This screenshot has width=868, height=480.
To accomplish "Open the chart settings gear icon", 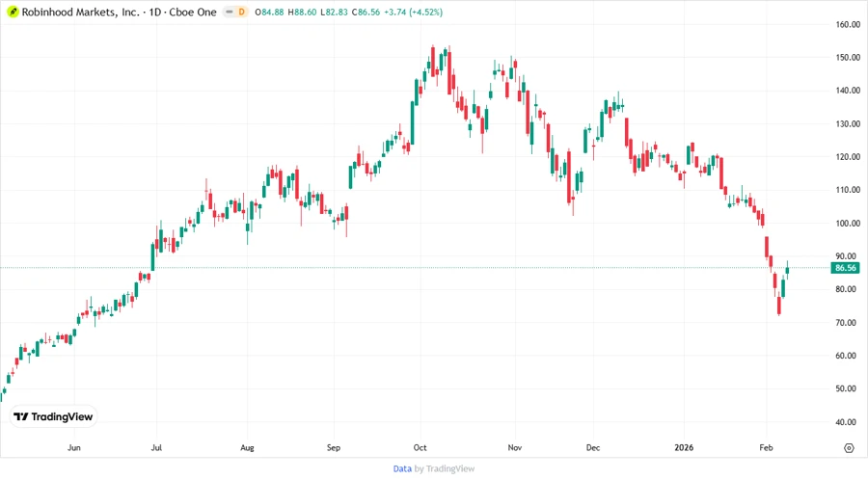I will coord(849,448).
